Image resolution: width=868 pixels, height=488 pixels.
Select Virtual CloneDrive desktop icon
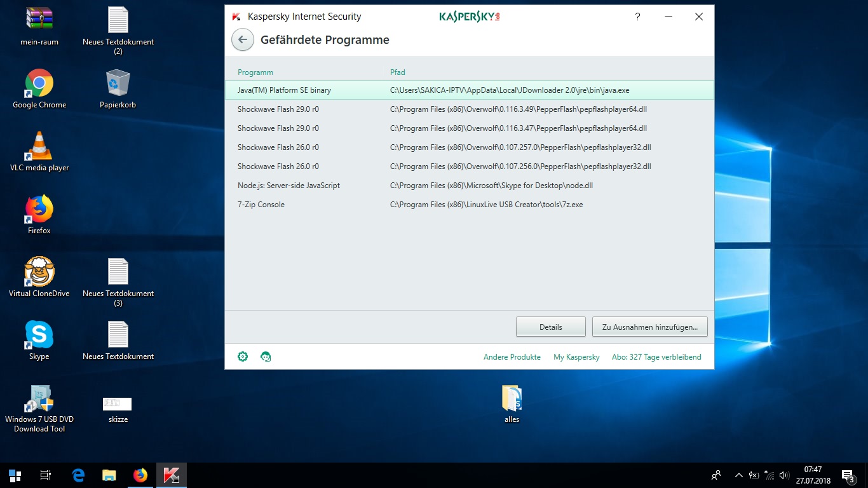pos(39,278)
